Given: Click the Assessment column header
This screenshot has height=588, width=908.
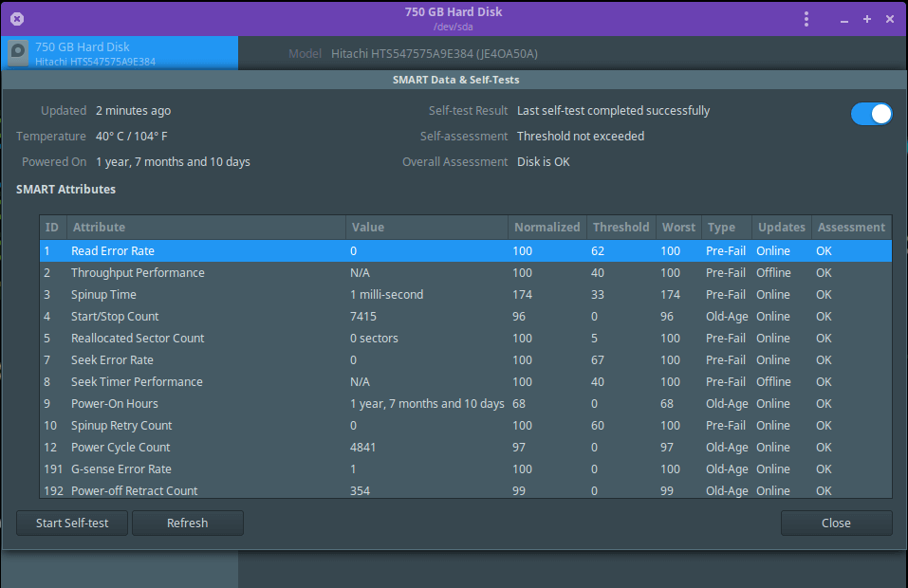Looking at the screenshot, I should 851,228.
